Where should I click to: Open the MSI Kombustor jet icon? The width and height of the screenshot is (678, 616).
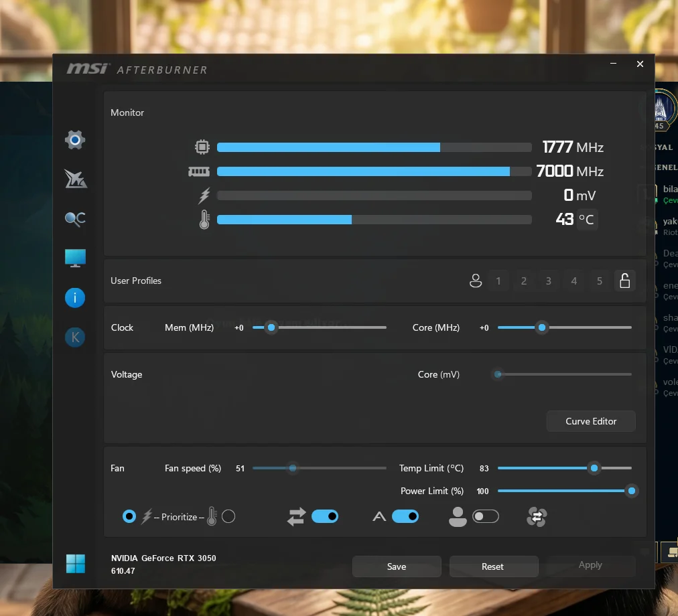pyautogui.click(x=76, y=179)
